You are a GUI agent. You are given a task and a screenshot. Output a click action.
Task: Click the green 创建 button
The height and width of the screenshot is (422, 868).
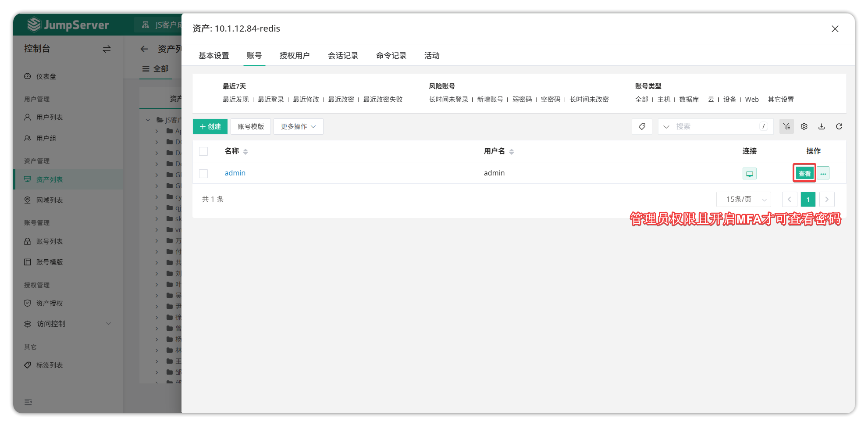[210, 127]
